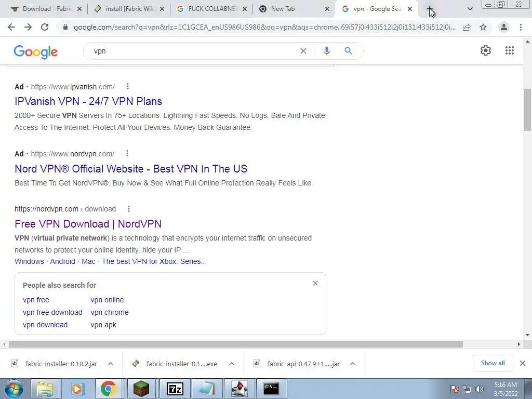532x399 pixels.
Task: Open the Java Duke taskbar icon
Action: (240, 389)
